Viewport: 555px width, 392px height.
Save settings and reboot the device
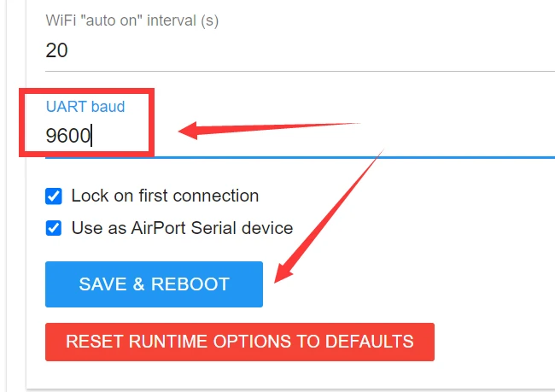[x=154, y=284]
